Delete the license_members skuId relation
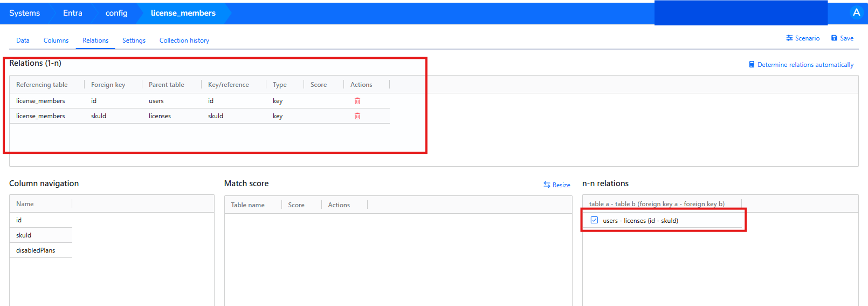868x306 pixels. [357, 116]
